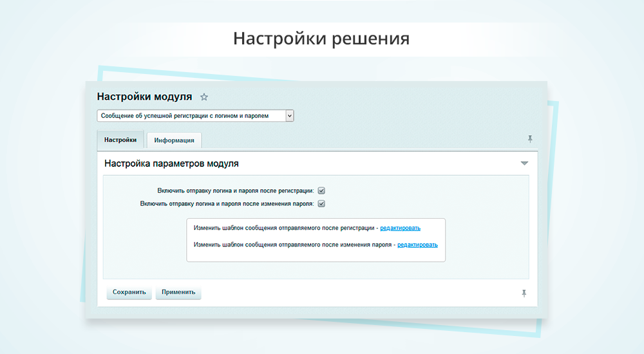Click the Настройки модуля heading
Viewport: 644px width, 354px height.
144,97
